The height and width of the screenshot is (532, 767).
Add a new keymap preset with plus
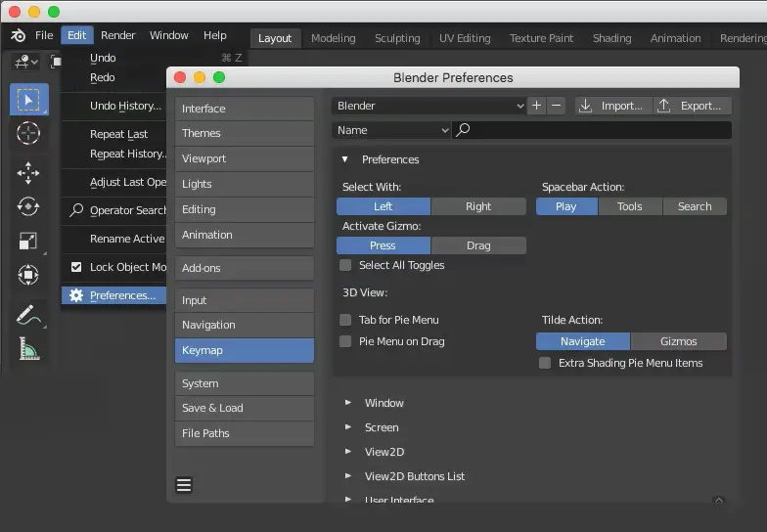[536, 106]
